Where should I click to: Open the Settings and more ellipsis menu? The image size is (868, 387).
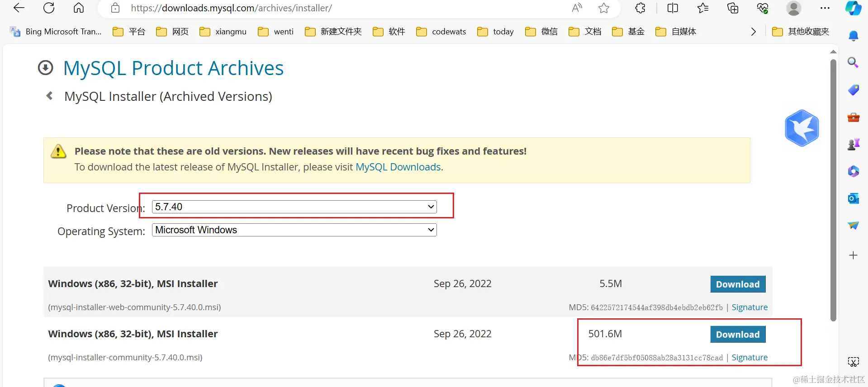825,8
